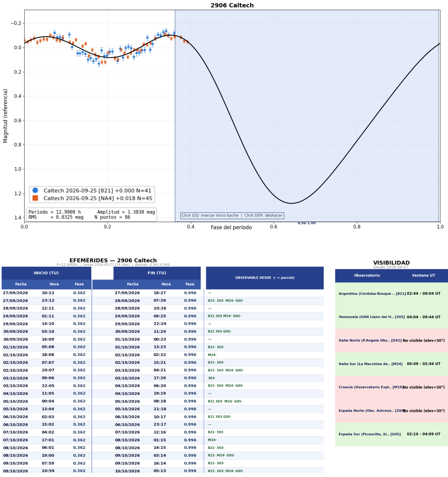The image size is (448, 477).
Task: Click legend entry 'Caltech 2026-09-25 [821] +0.000 N=41'
Action: coord(97,191)
